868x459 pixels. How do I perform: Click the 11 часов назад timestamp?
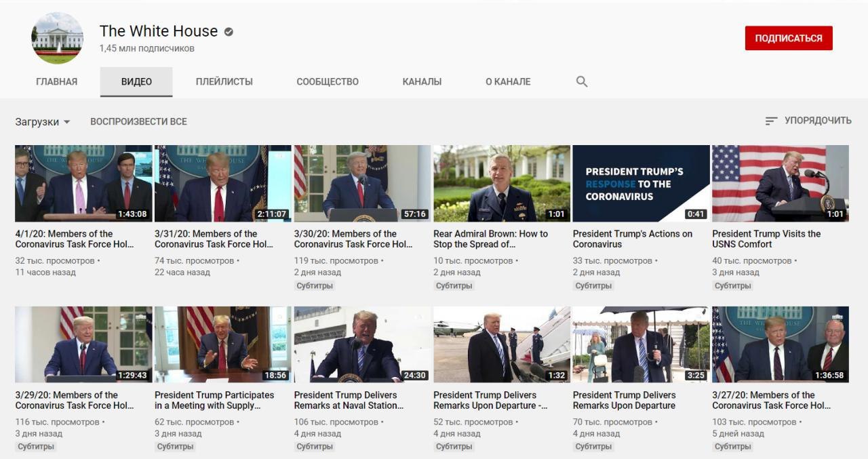point(45,273)
